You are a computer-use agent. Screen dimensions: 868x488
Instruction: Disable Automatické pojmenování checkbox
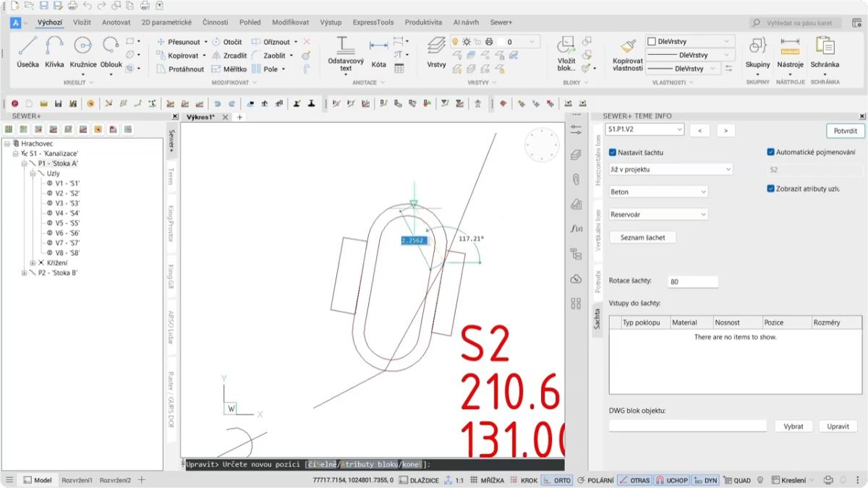pos(770,153)
